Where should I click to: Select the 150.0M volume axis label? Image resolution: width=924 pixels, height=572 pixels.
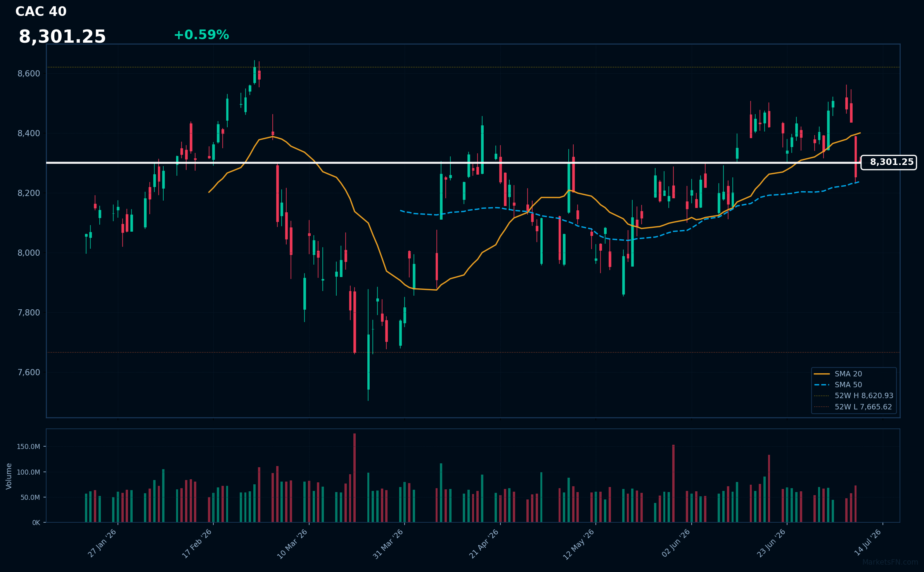(x=28, y=447)
